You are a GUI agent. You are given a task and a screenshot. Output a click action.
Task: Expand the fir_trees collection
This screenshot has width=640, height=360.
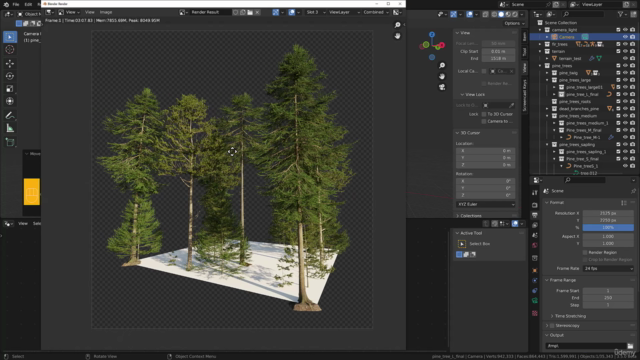tap(540, 44)
